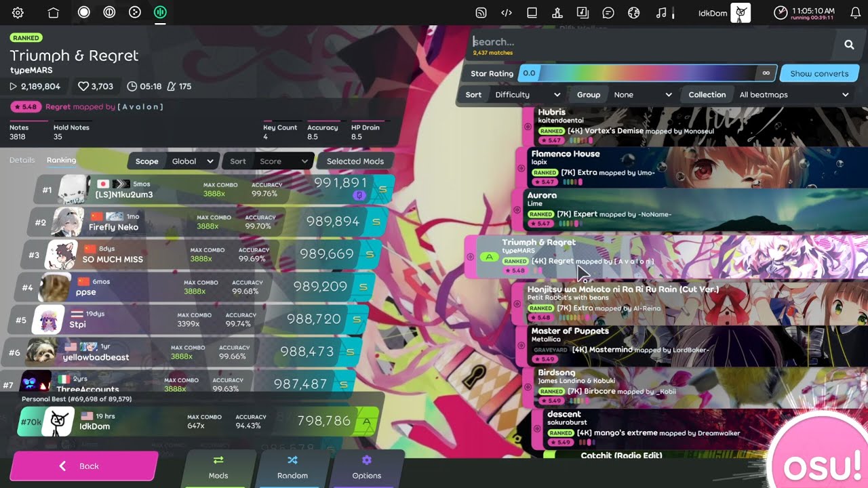Click the play count icon beside 2,189,804

pos(13,87)
